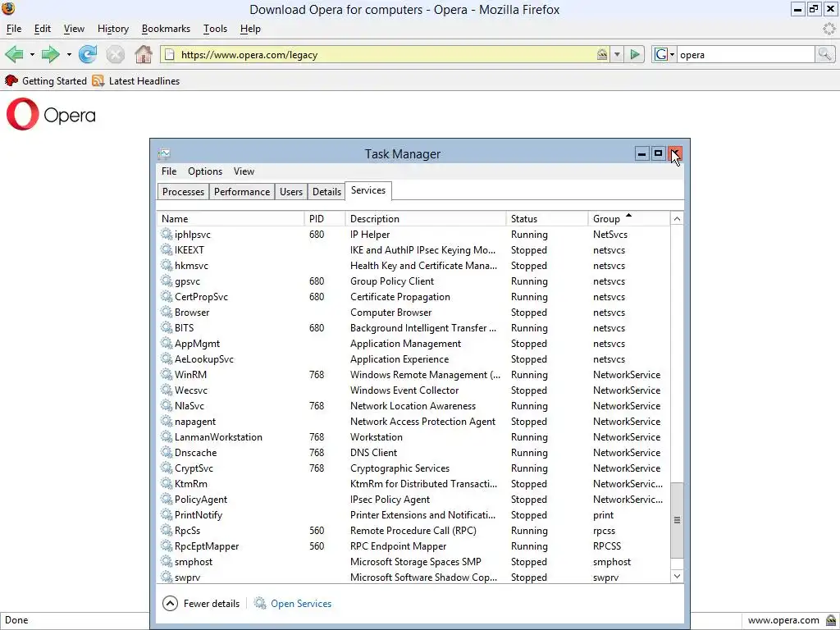Open Task Manager Options menu
The image size is (840, 630).
click(x=205, y=171)
